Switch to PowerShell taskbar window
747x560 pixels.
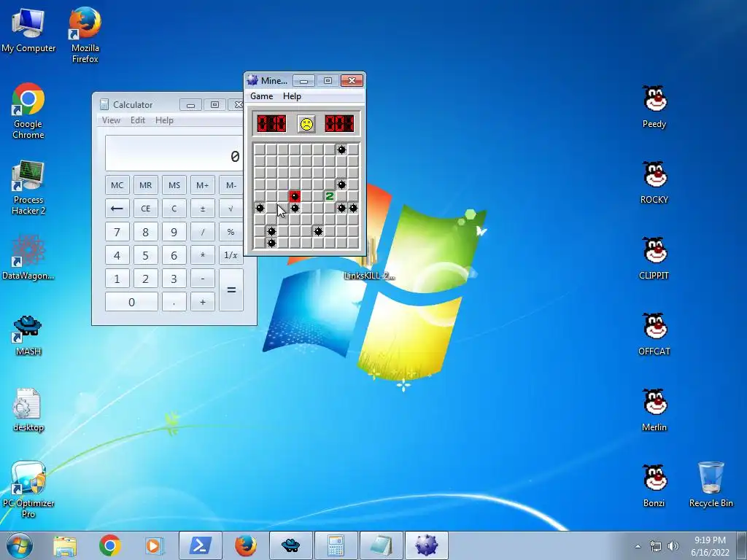point(200,545)
